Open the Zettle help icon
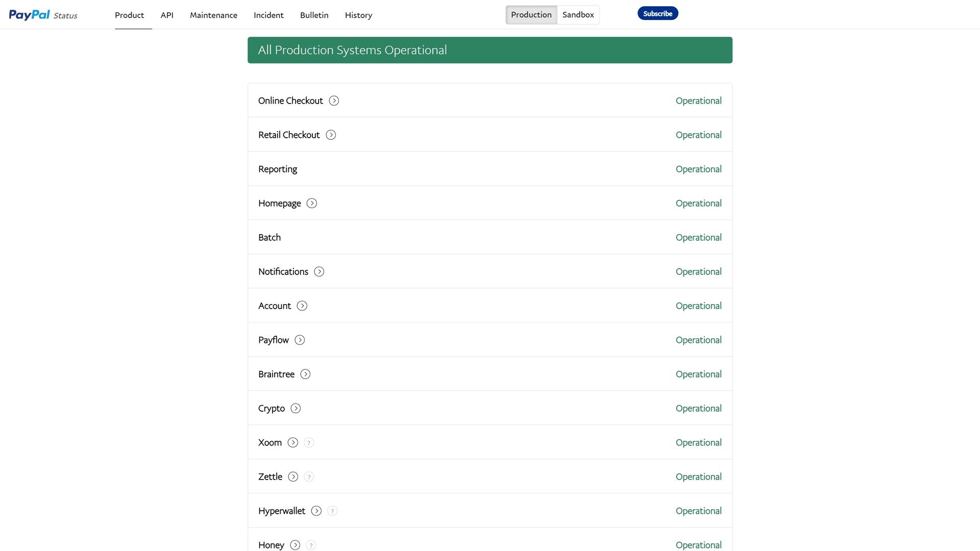 point(308,477)
